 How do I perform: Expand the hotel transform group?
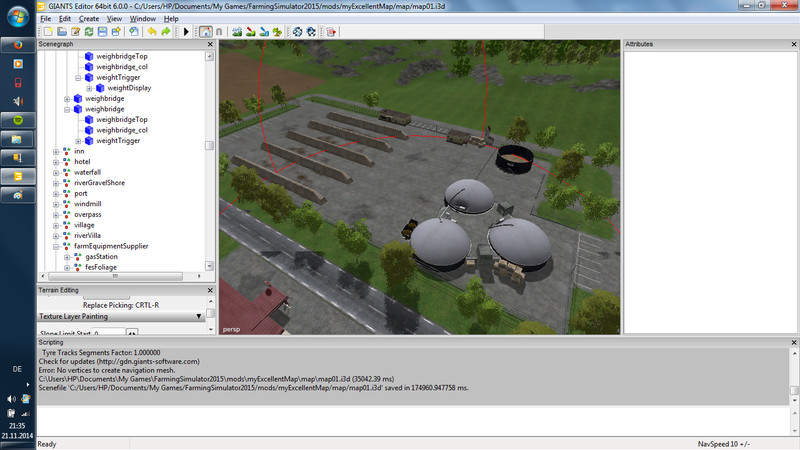coord(56,162)
